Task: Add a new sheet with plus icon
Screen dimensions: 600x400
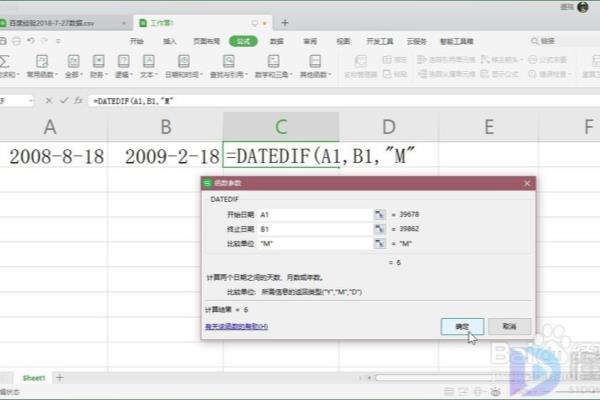Action: (60, 378)
